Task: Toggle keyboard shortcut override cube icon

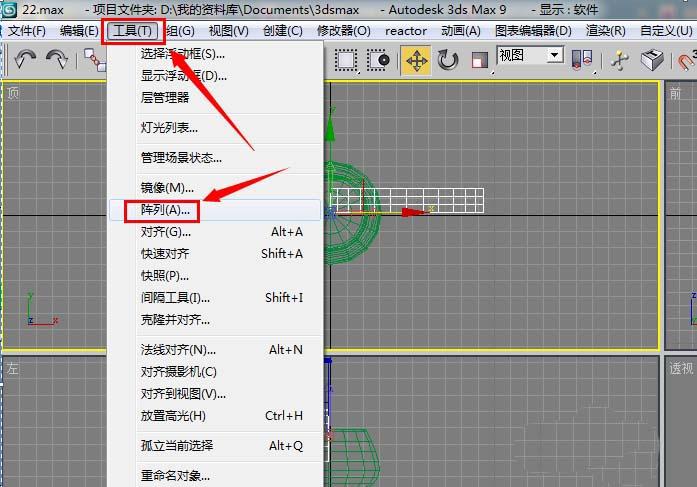Action: tap(652, 59)
